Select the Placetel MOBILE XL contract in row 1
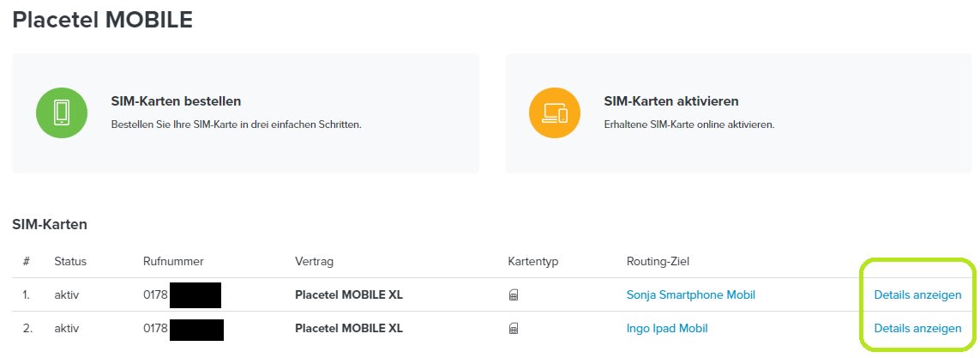 pyautogui.click(x=348, y=295)
